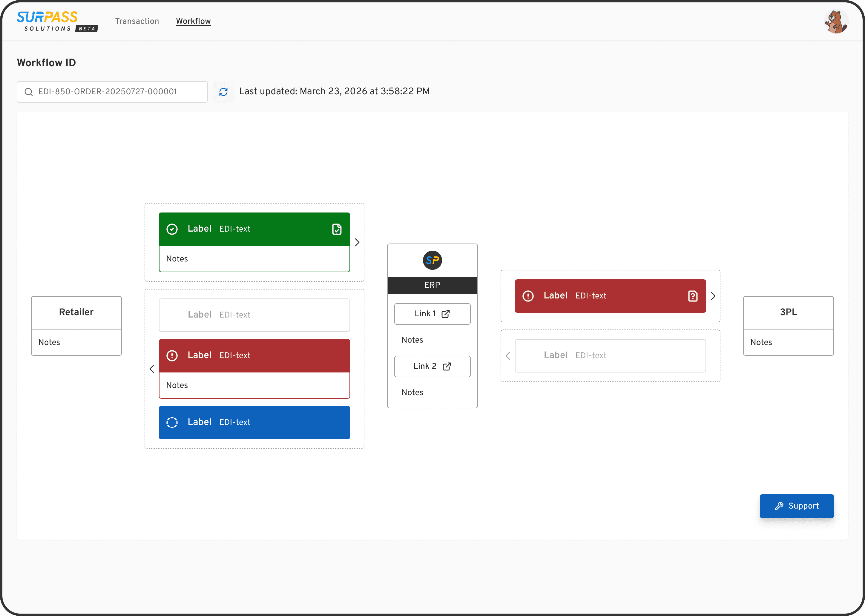Click the wrench icon on the Support button
This screenshot has height=616, width=865.
pyautogui.click(x=779, y=506)
